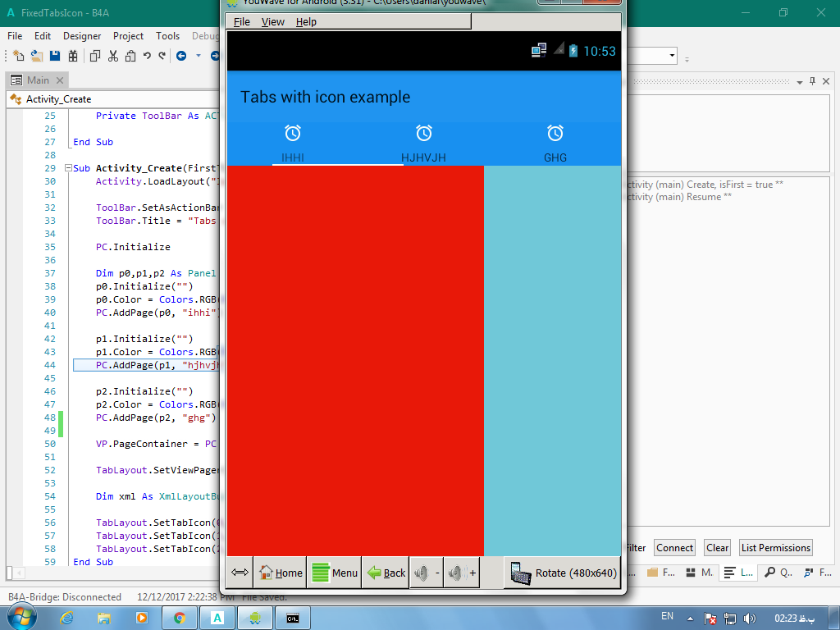The height and width of the screenshot is (630, 840).
Task: Expand the toolbar combo box dropdown
Action: 673,56
